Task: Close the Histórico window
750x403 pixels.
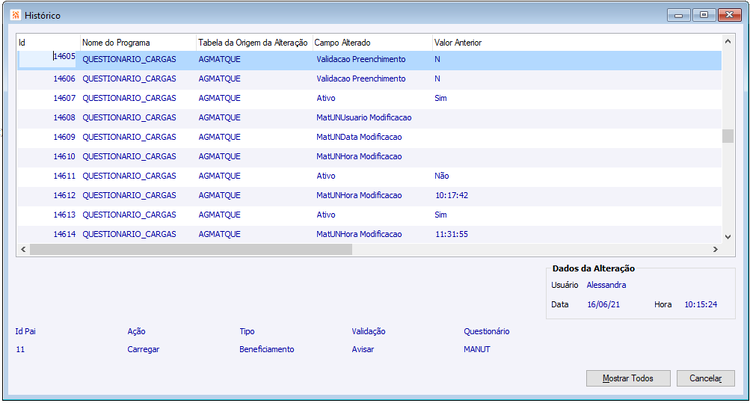Action: [x=730, y=15]
